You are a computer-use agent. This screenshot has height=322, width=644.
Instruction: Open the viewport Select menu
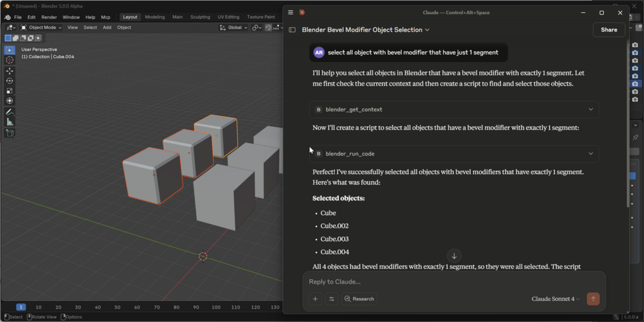pyautogui.click(x=90, y=28)
